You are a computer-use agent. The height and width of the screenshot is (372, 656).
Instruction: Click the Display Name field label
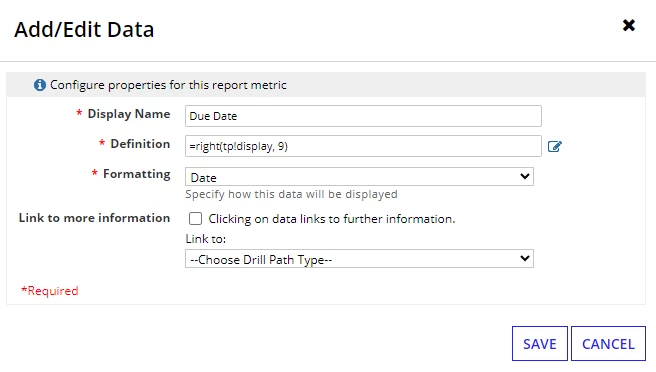pos(129,114)
